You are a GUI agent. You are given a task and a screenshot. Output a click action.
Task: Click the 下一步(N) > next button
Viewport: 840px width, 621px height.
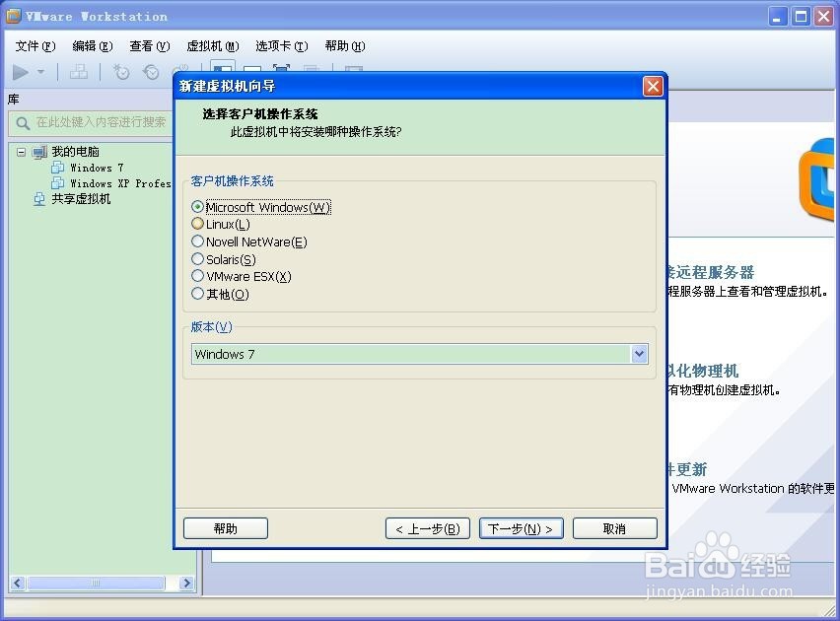tap(521, 529)
